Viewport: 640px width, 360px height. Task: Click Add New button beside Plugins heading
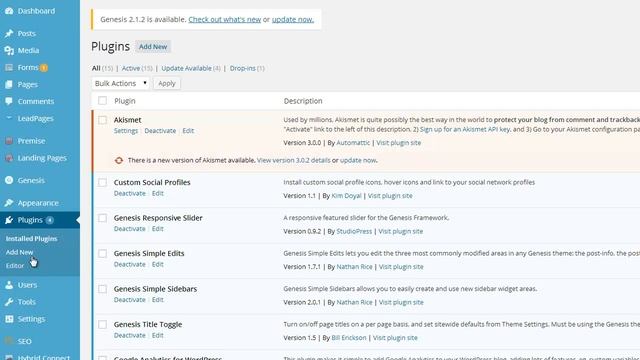coord(153,47)
